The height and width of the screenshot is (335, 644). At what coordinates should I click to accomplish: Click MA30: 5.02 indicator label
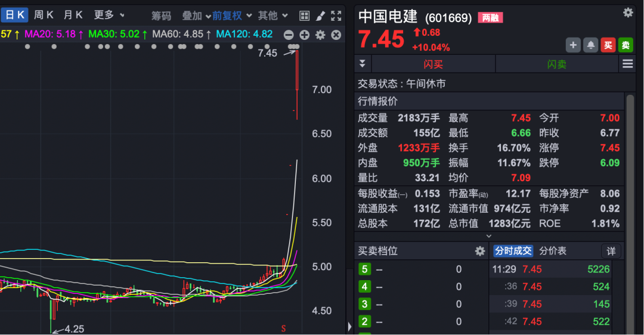click(118, 34)
